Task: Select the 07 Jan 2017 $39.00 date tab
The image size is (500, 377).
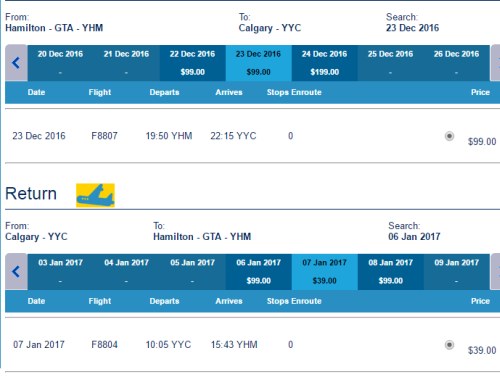Action: pos(325,272)
